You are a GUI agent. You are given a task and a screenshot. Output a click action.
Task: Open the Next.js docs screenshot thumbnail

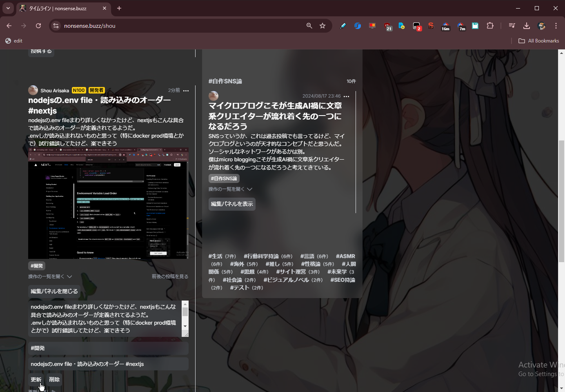tap(108, 203)
